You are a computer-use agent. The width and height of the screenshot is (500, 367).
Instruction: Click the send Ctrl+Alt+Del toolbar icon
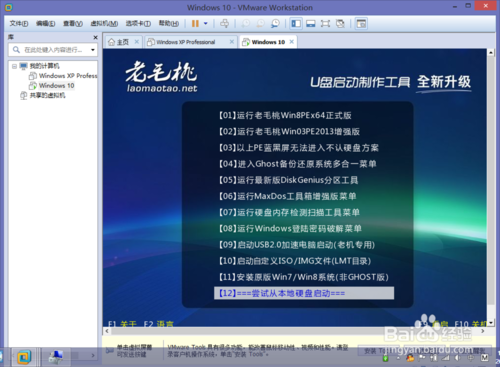point(225,23)
